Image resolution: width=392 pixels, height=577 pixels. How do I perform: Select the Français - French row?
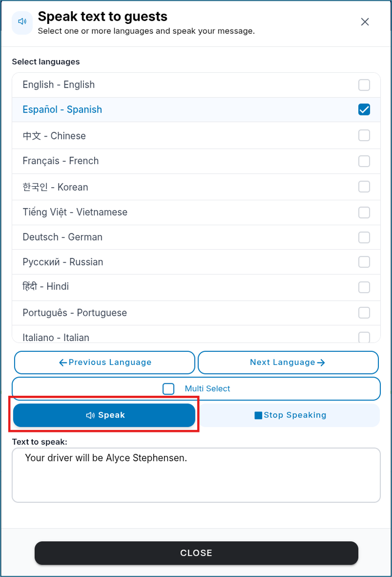click(196, 161)
